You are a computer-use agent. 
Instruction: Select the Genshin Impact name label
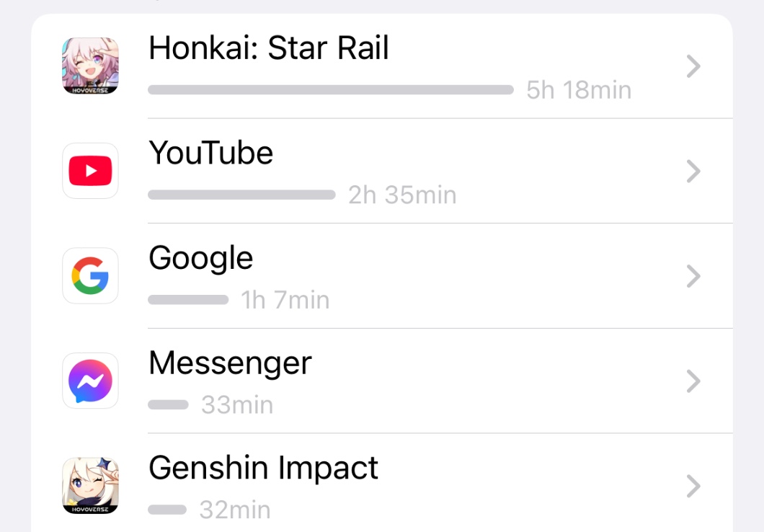pyautogui.click(x=263, y=468)
